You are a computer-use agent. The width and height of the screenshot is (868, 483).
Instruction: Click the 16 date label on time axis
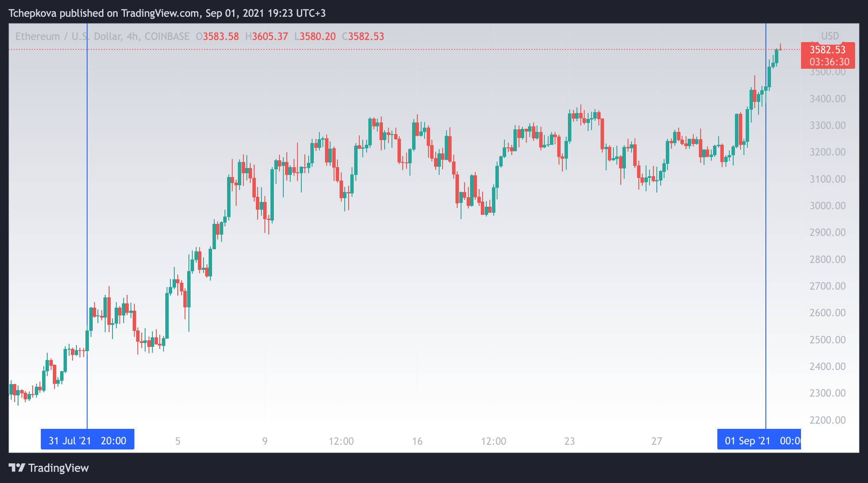417,441
